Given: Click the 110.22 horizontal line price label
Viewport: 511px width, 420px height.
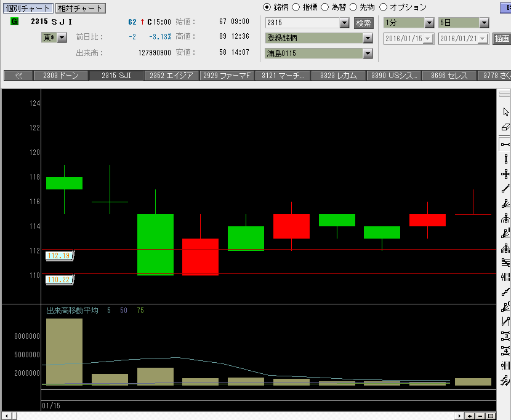Looking at the screenshot, I should [x=60, y=280].
